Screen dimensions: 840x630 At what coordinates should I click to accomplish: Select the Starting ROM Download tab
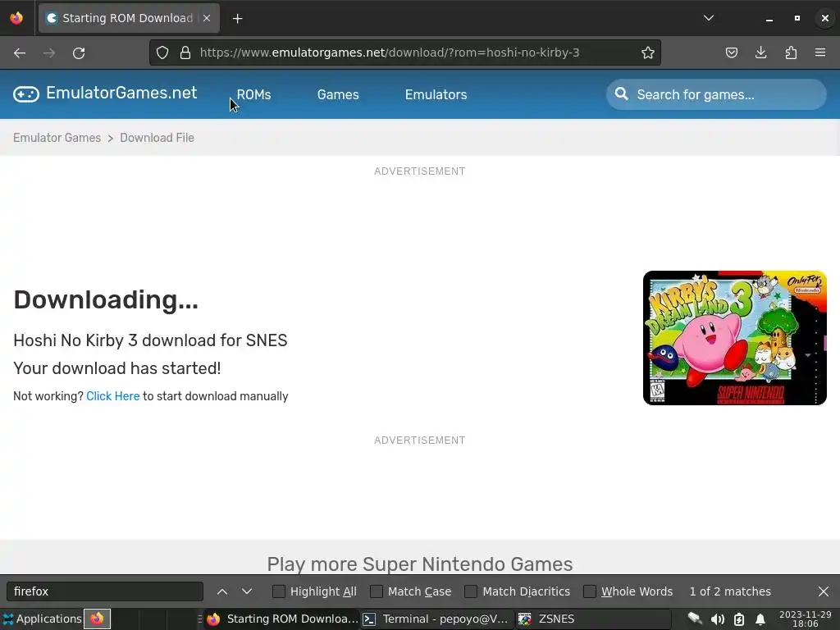coord(129,18)
